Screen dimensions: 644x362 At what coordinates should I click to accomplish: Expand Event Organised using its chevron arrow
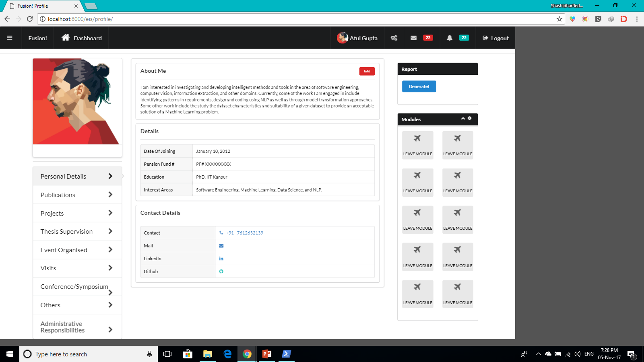click(x=110, y=250)
